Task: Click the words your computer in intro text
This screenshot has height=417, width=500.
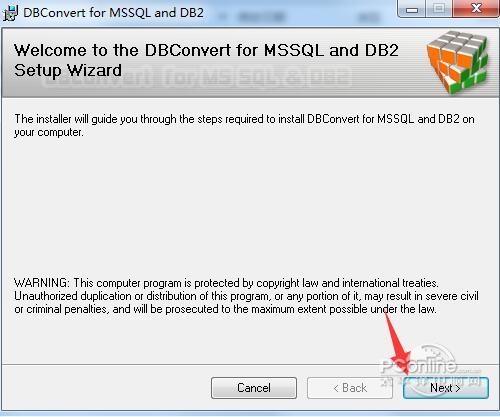Action: pos(48,132)
